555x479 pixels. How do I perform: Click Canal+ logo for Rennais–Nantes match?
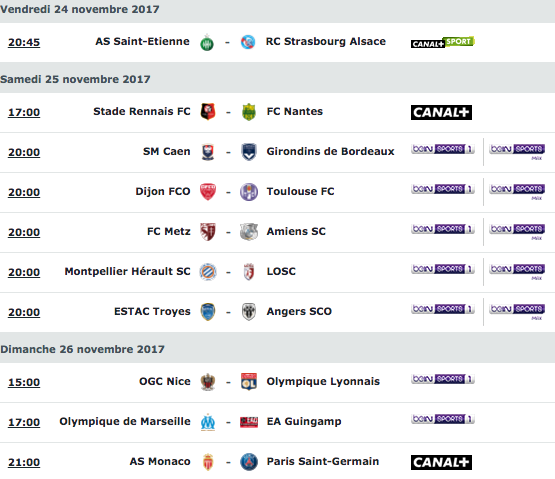(x=441, y=113)
